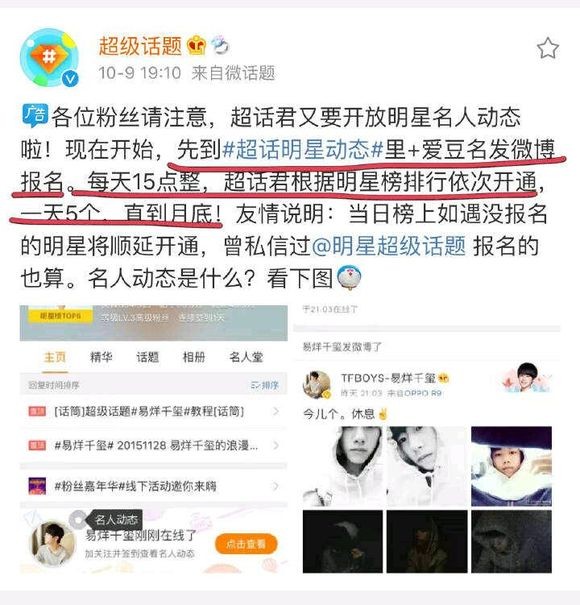Expand the 超级话题#易烊千玺#教程 pinned post arrow
This screenshot has width=580, height=605.
(276, 411)
